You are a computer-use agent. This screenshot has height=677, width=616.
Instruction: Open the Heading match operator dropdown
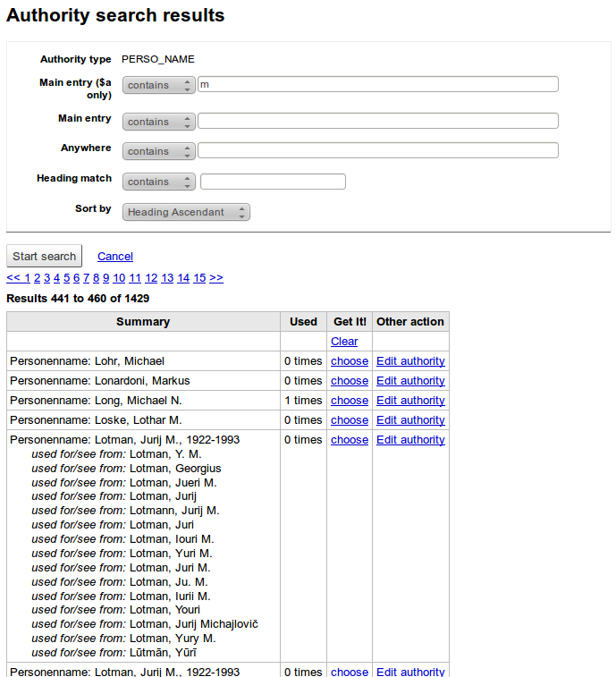(158, 182)
